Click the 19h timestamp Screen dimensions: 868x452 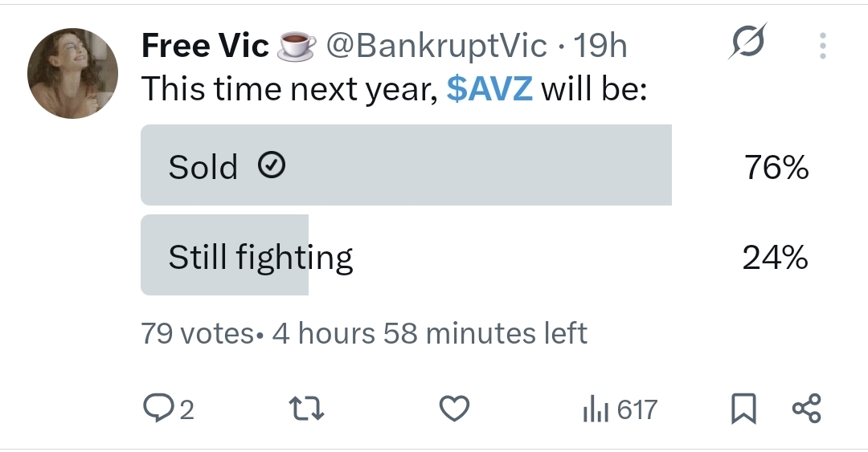point(601,47)
